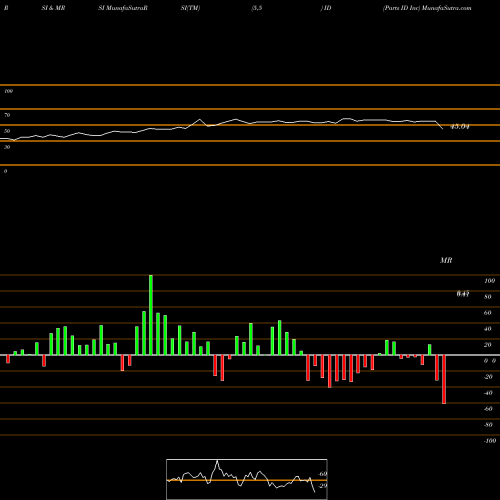
Task: Click the RSI value 45.04 label
Action: (460, 127)
